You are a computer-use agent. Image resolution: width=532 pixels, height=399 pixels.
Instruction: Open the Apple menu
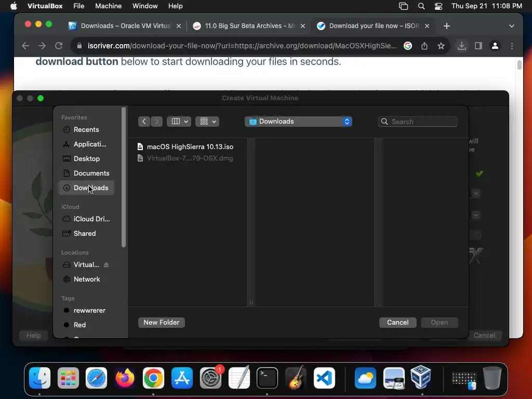tap(14, 6)
